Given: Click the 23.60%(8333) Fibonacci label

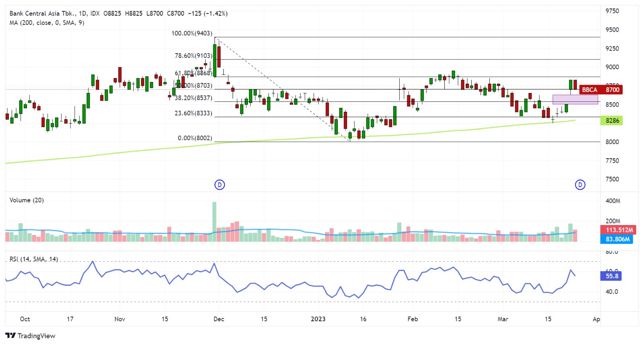Looking at the screenshot, I should tap(194, 114).
